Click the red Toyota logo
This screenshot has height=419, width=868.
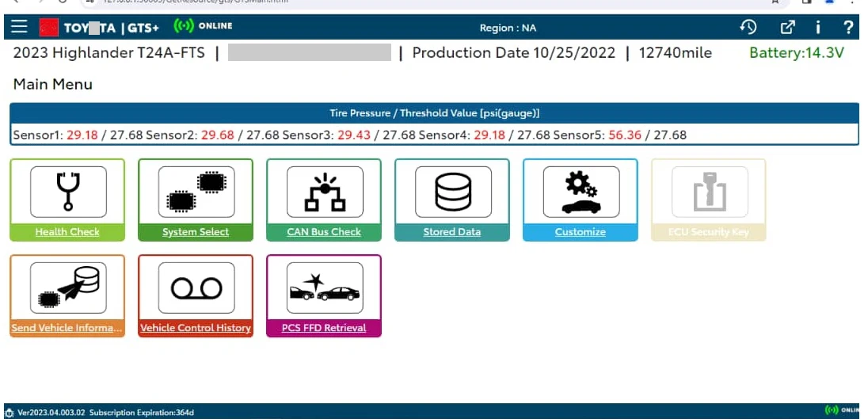click(x=49, y=27)
